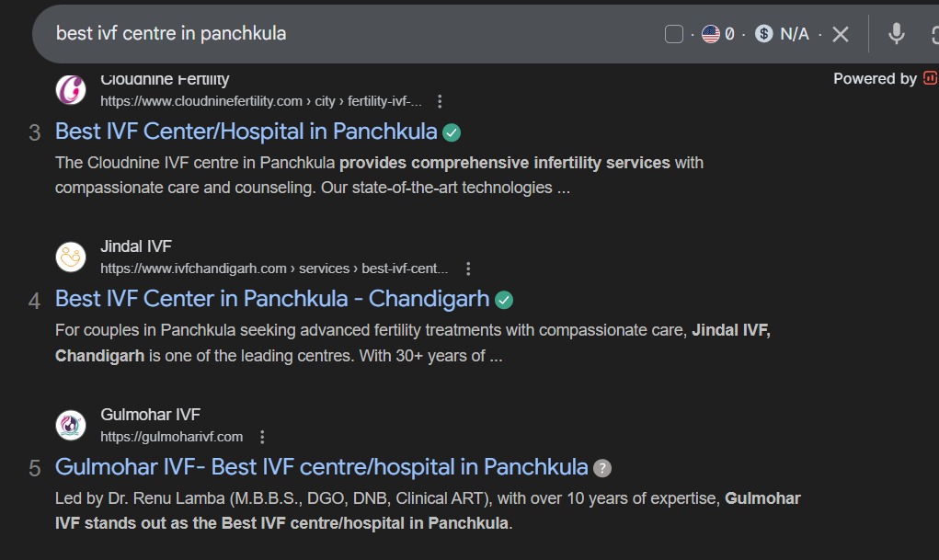Open the three-dot menu for Gulmohar IVF result

click(262, 437)
